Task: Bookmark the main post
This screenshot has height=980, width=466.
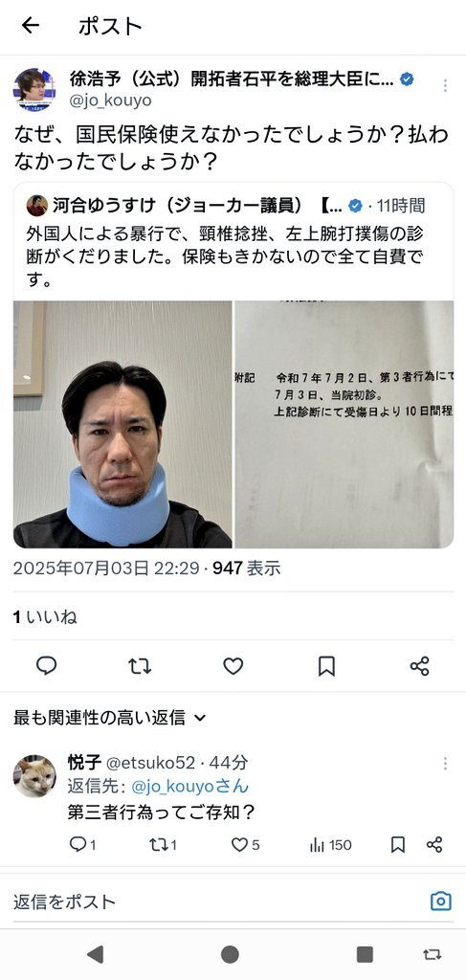Action: coord(326,666)
